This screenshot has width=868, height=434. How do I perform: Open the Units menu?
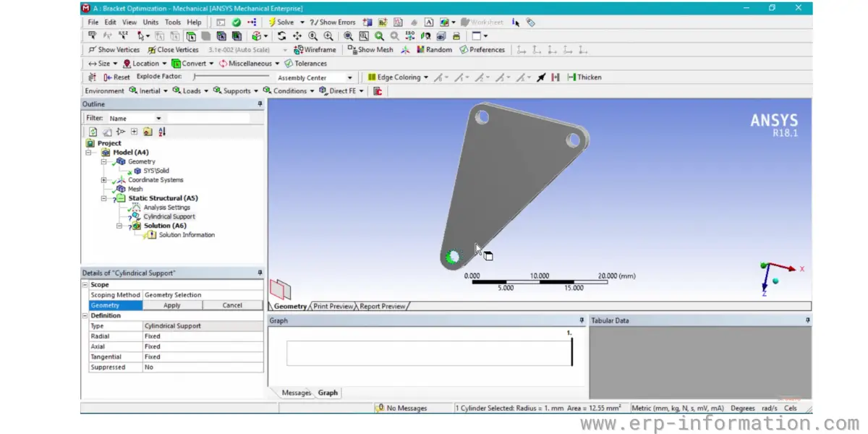(x=150, y=22)
